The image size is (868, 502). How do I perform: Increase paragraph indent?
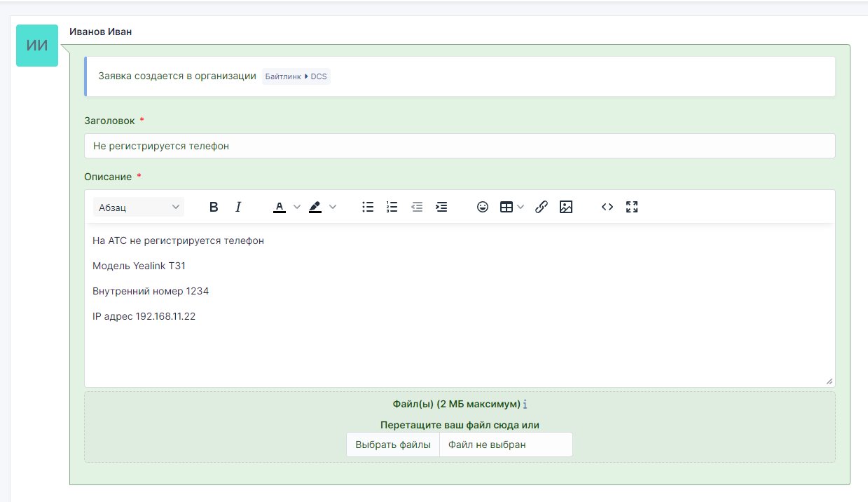point(441,207)
